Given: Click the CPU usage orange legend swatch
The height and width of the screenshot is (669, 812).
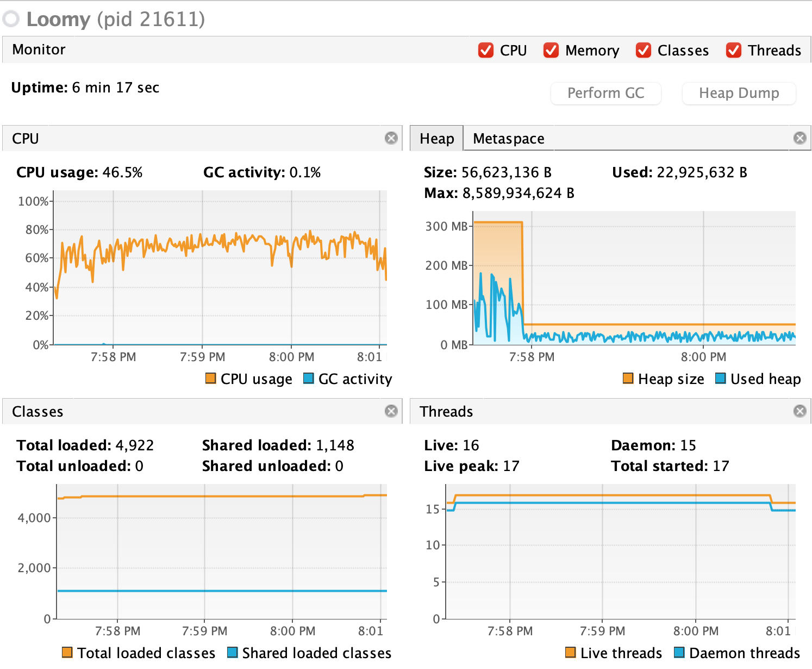Looking at the screenshot, I should (x=210, y=378).
